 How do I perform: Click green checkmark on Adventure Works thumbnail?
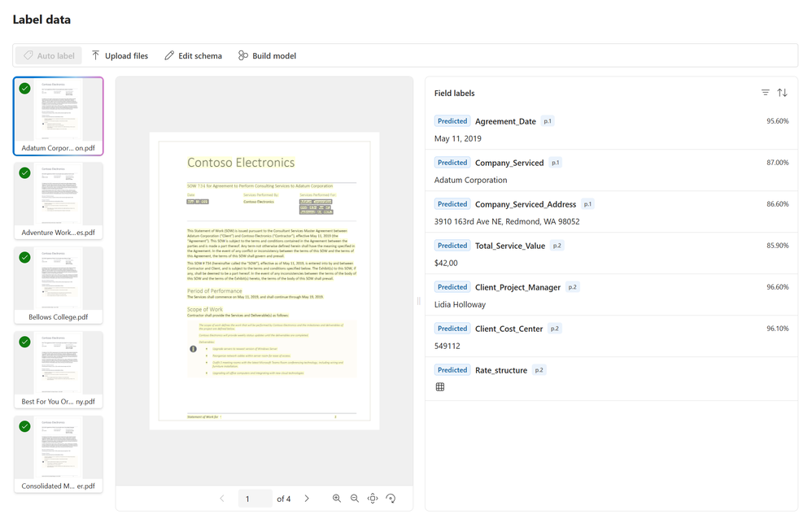25,173
